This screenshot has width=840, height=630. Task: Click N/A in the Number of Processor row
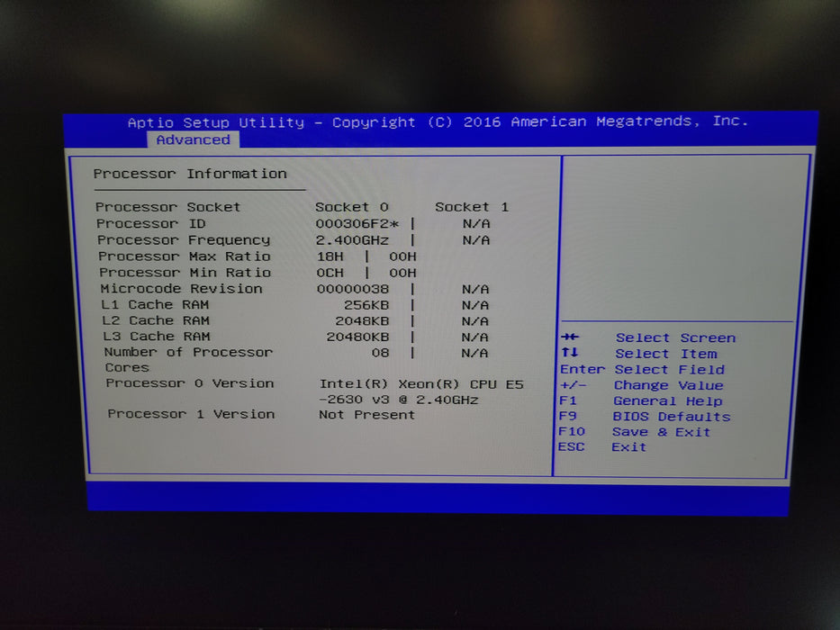point(474,353)
